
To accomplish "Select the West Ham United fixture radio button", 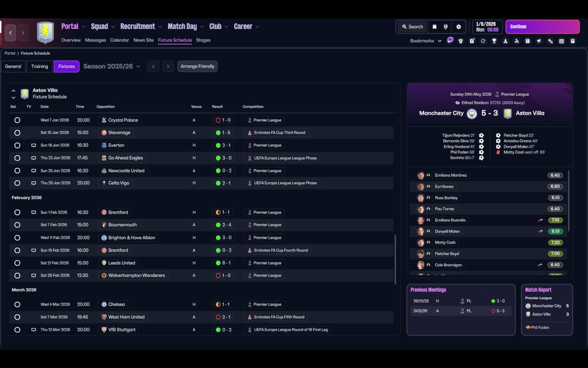I will (x=17, y=317).
